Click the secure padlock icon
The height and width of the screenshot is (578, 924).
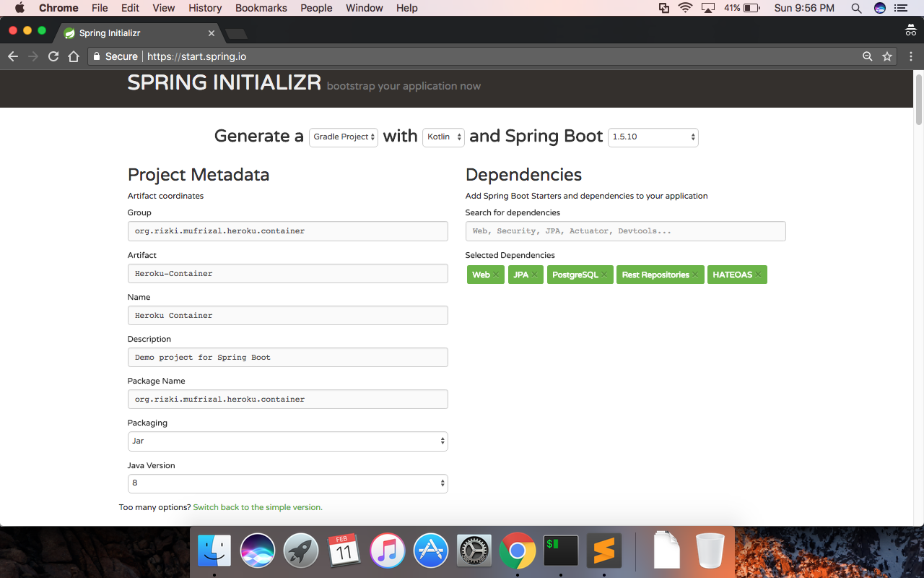(97, 56)
